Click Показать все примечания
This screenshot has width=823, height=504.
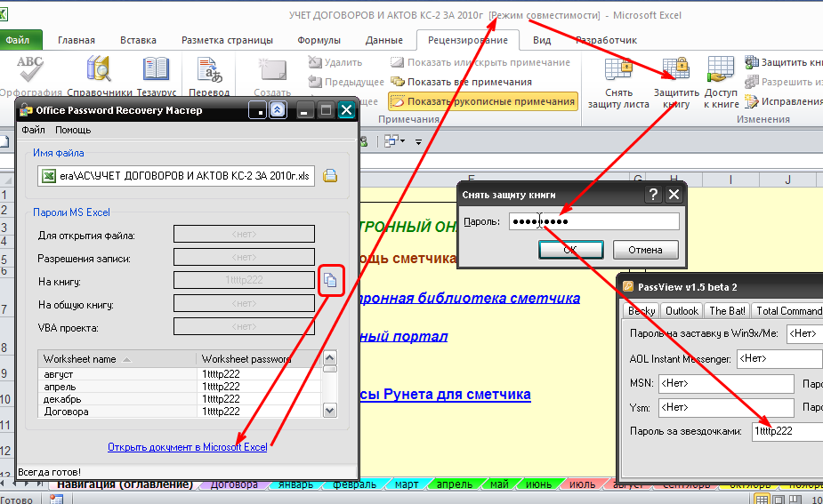click(x=462, y=82)
